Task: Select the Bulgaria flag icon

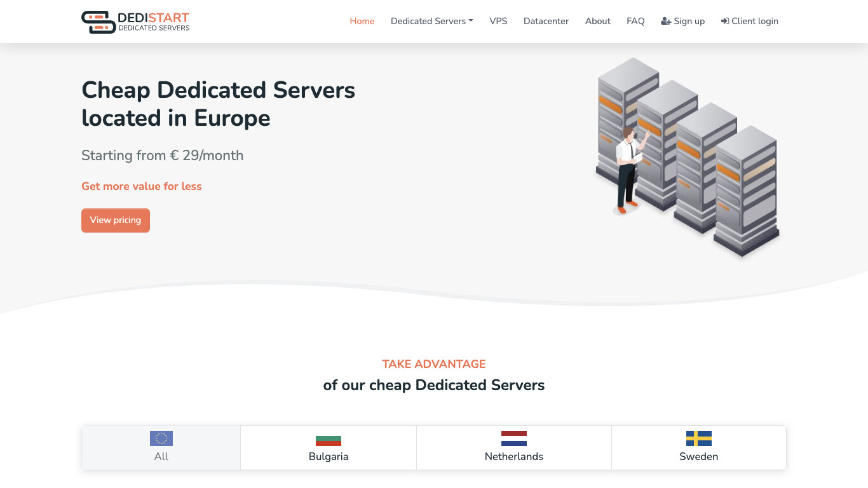Action: (x=329, y=440)
